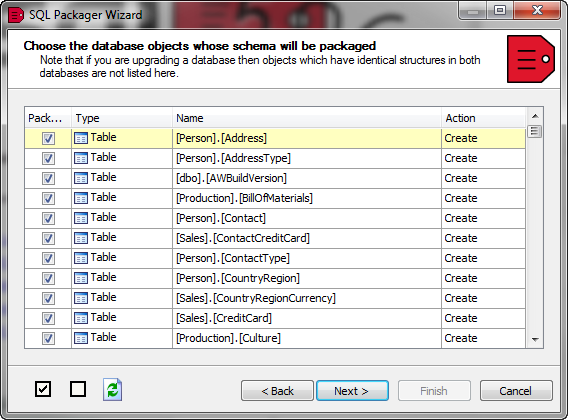Toggle the [Sales].[ContactCreditCard] package checkbox
The height and width of the screenshot is (420, 568).
(49, 238)
